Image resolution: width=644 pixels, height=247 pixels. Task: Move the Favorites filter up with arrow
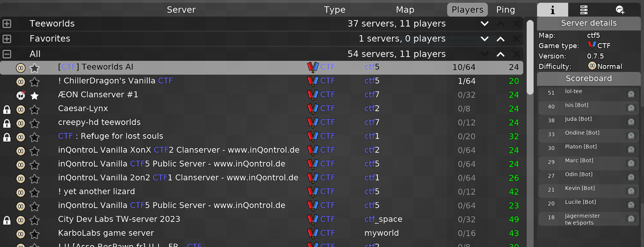point(501,39)
